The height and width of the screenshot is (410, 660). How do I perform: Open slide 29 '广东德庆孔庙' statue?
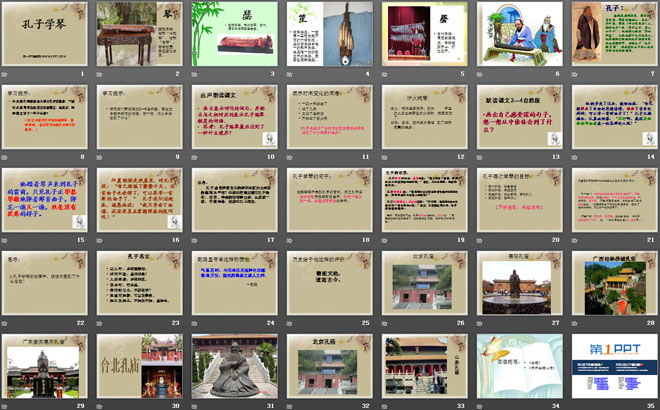(45, 366)
